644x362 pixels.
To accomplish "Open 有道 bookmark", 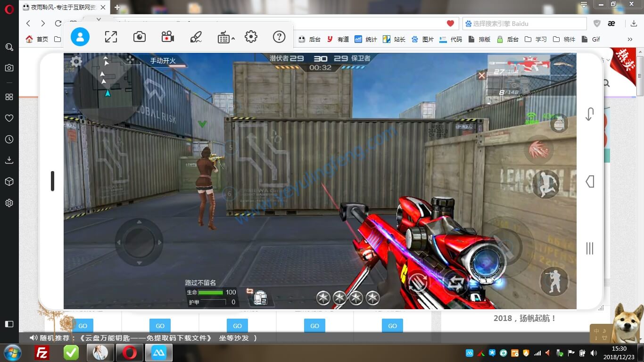I will (x=338, y=40).
